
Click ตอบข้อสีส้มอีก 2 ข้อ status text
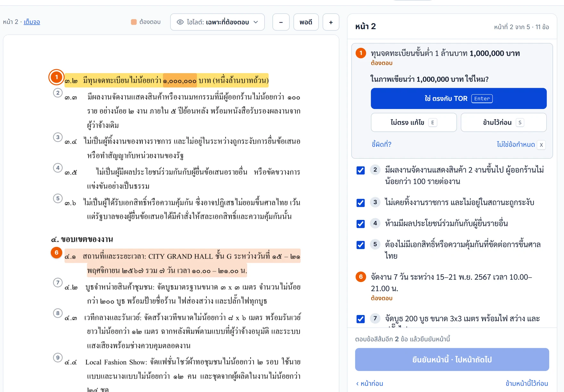pos(402,339)
